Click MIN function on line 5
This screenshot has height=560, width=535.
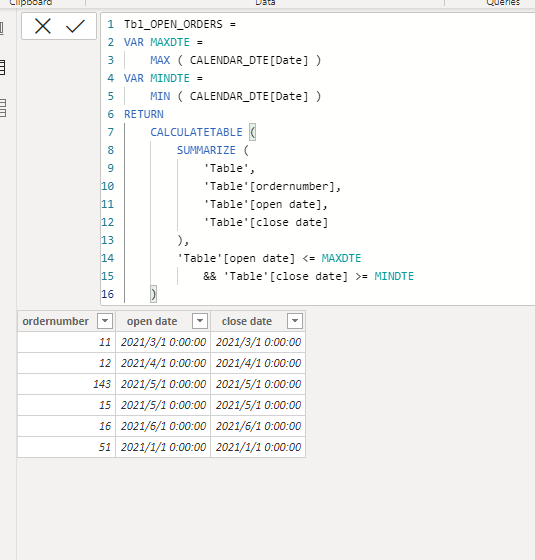[x=160, y=96]
